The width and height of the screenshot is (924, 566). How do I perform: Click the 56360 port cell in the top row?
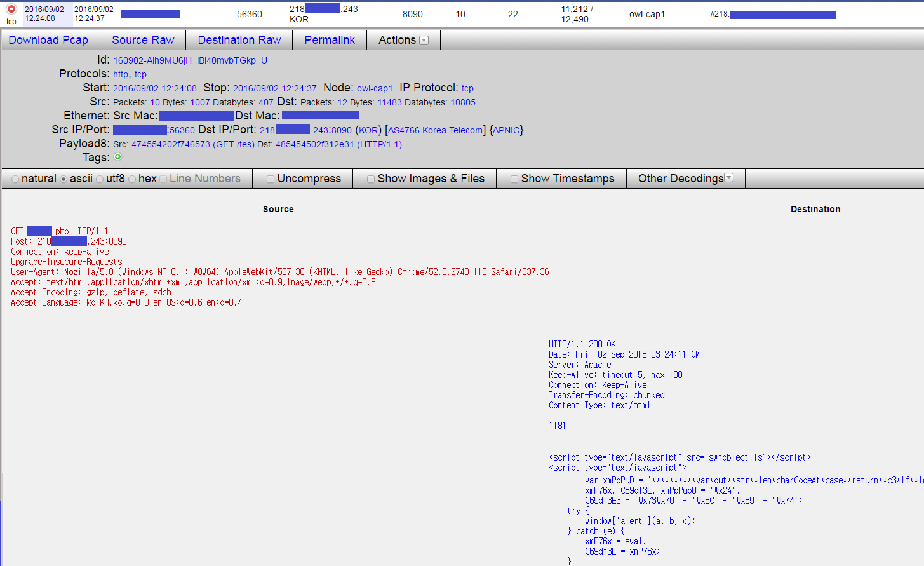click(x=250, y=14)
